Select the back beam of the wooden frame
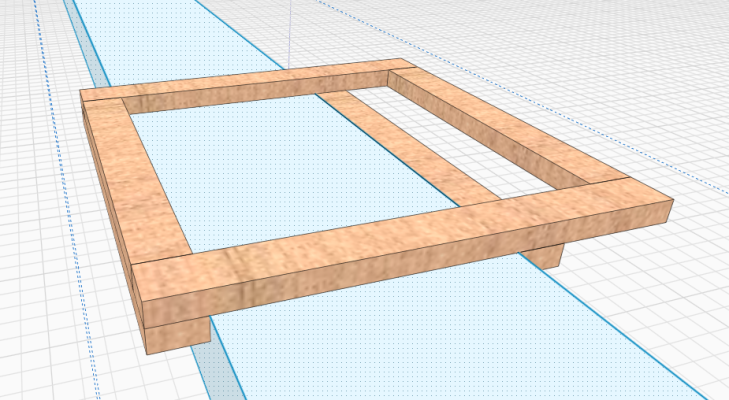729x400 pixels. [246, 85]
